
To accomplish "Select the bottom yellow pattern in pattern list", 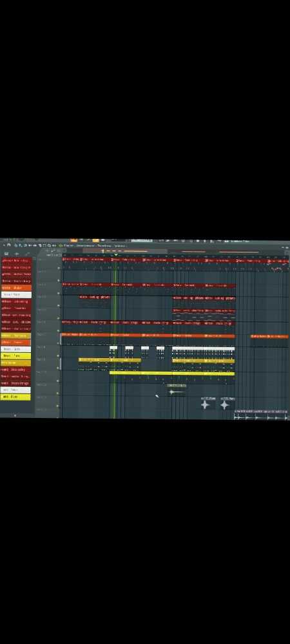I will 15,397.
